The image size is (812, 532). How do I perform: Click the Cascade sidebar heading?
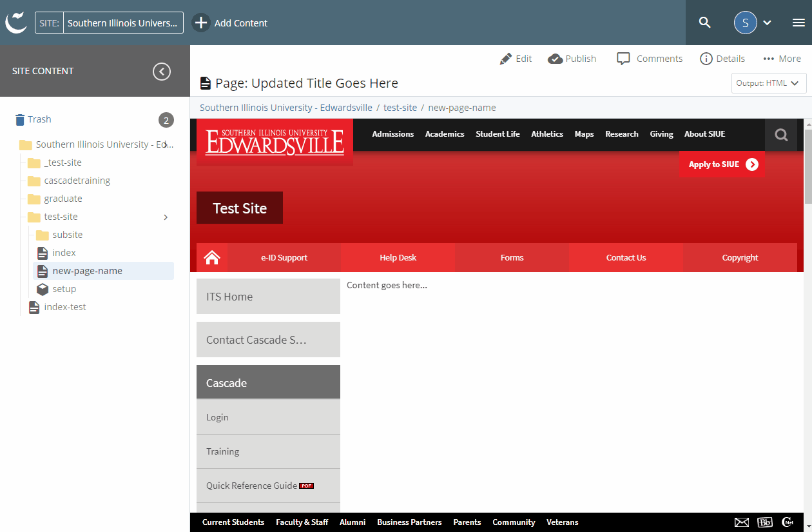268,382
